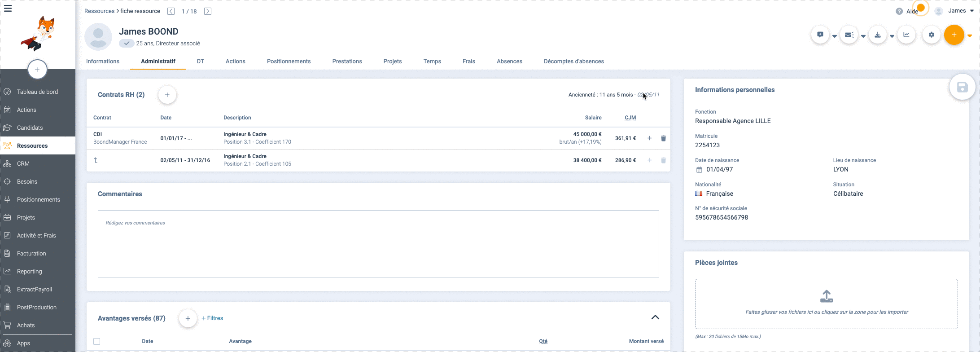Click into the Commentaires text area
The height and width of the screenshot is (352, 980).
coord(378,244)
